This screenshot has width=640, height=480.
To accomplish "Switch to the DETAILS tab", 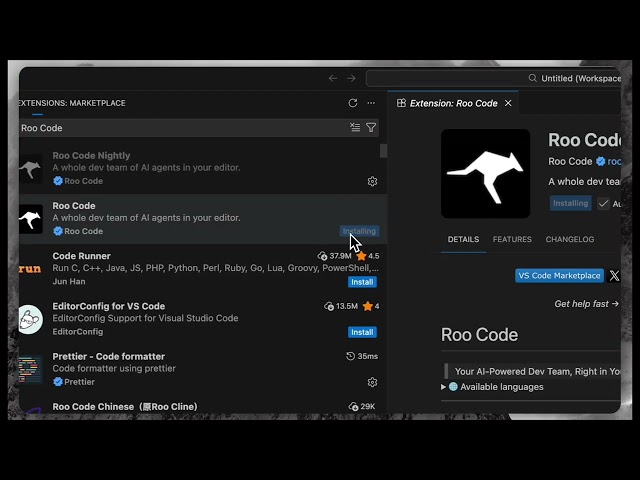I will point(463,239).
